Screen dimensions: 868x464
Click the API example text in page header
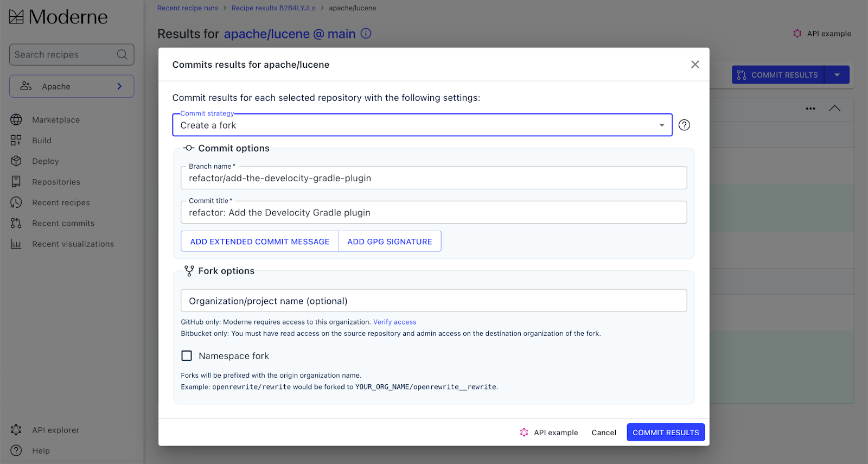click(829, 34)
